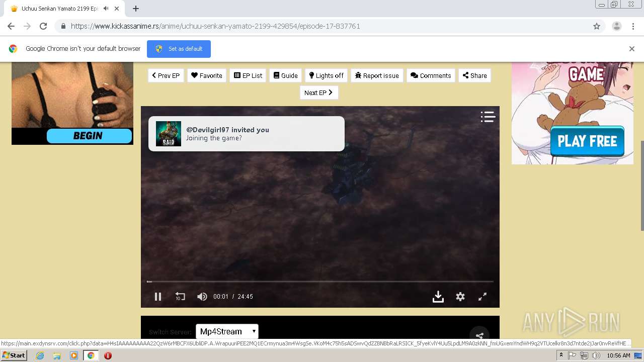Open the media player from the taskbar

tap(73, 355)
